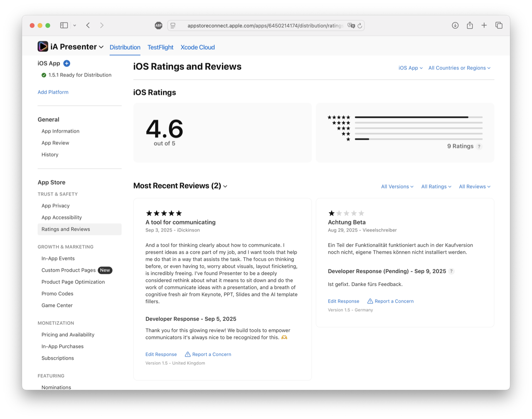The width and height of the screenshot is (532, 419).
Task: Click five-star rating on iDickinson review
Action: pos(164,213)
